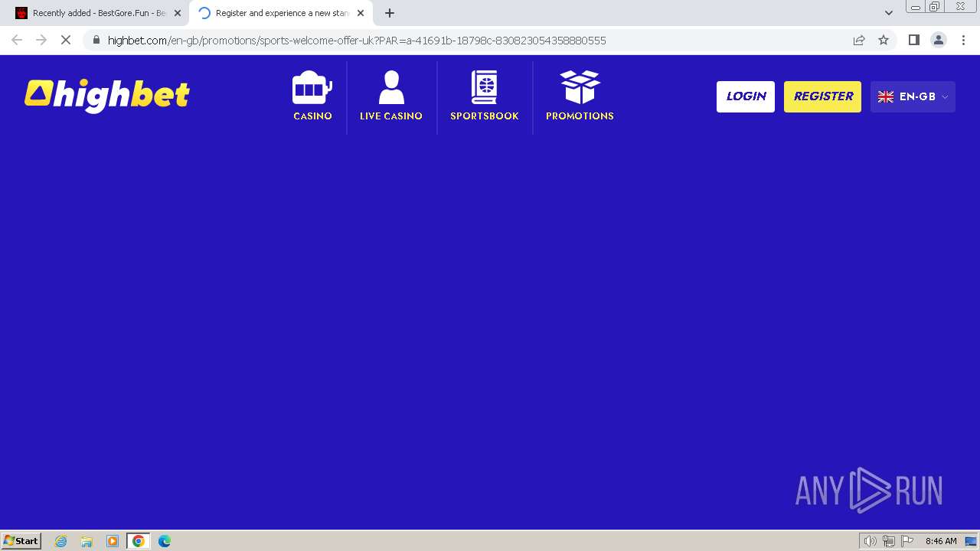This screenshot has height=551, width=980.
Task: Go forward in browser history
Action: point(41,40)
